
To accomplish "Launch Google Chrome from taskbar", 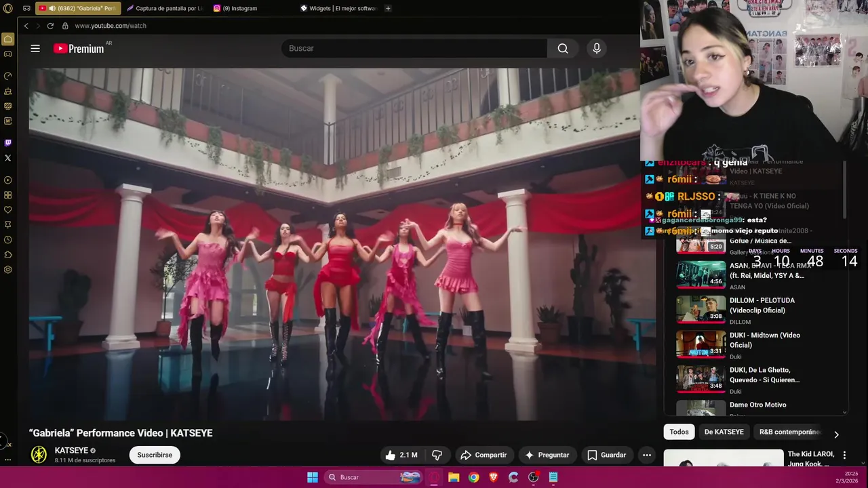I will click(x=474, y=477).
